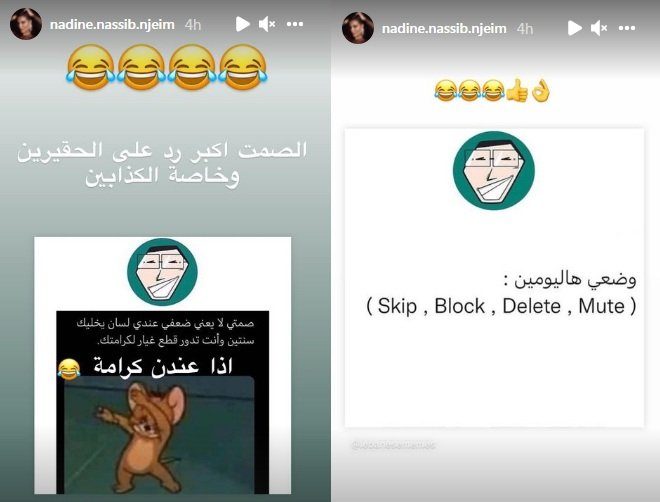Open profile picture in left story header

(x=26, y=24)
